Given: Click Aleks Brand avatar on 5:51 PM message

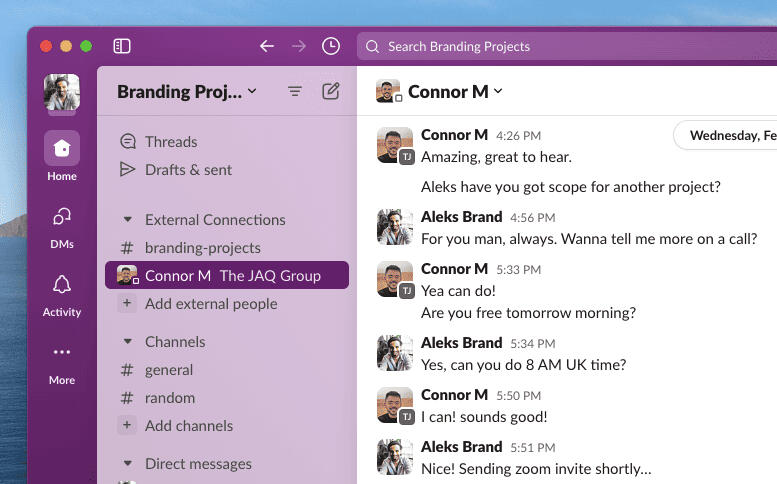Looking at the screenshot, I should click(x=395, y=457).
